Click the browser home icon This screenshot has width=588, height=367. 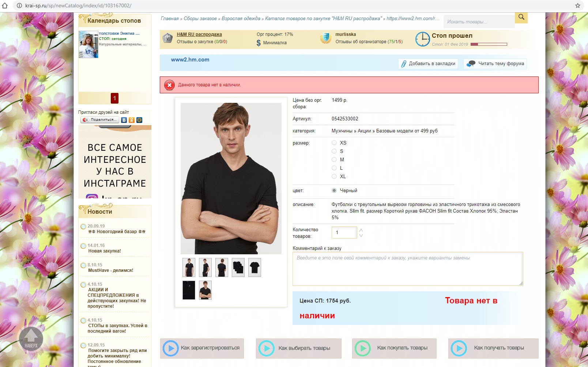click(x=5, y=5)
